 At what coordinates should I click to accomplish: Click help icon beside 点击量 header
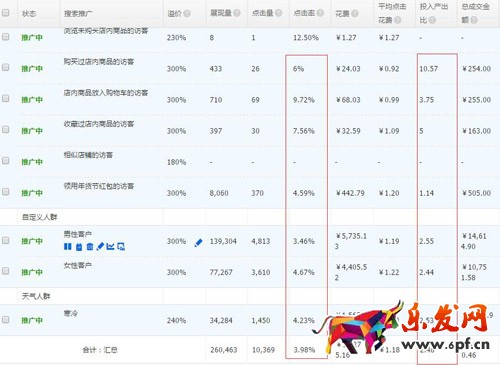point(278,13)
